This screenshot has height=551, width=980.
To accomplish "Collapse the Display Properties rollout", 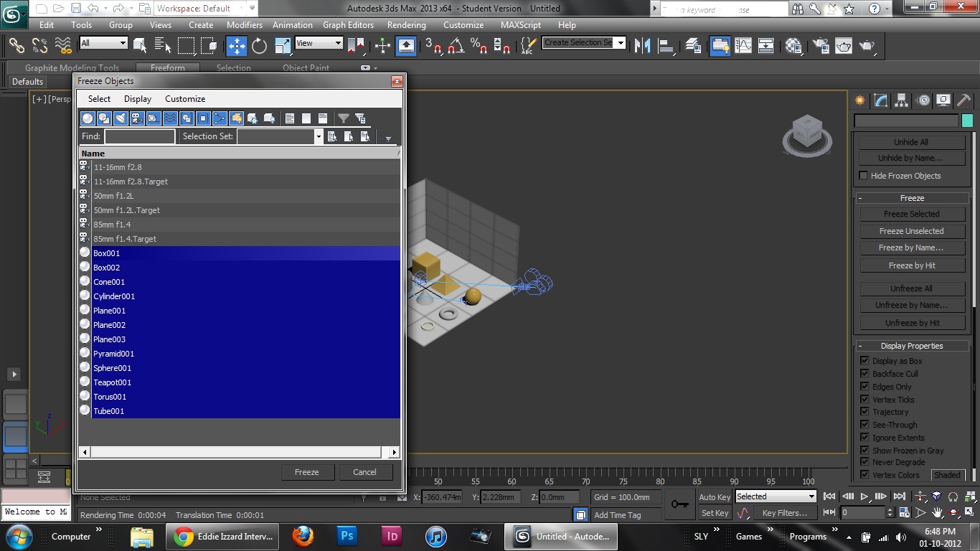I will point(912,346).
